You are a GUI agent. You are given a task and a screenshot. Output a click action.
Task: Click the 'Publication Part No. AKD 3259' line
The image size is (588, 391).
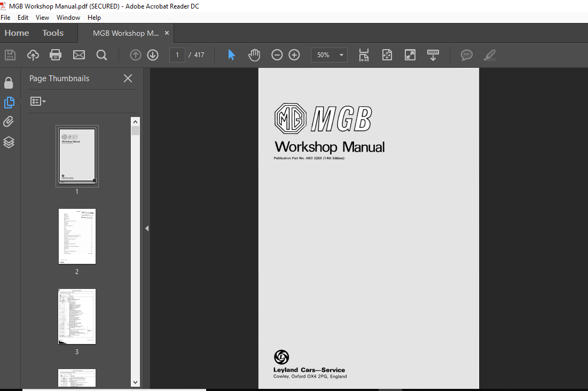point(309,158)
